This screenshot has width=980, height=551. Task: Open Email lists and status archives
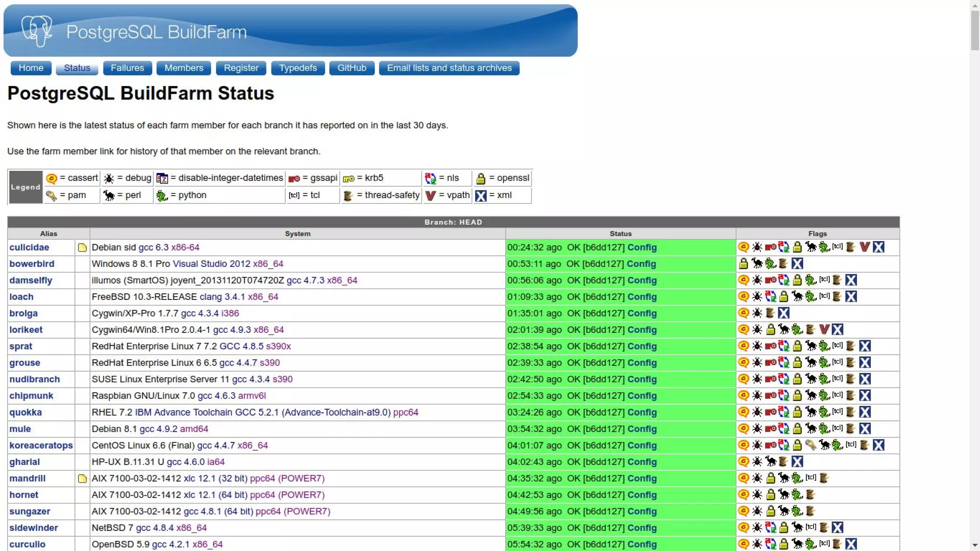click(449, 68)
